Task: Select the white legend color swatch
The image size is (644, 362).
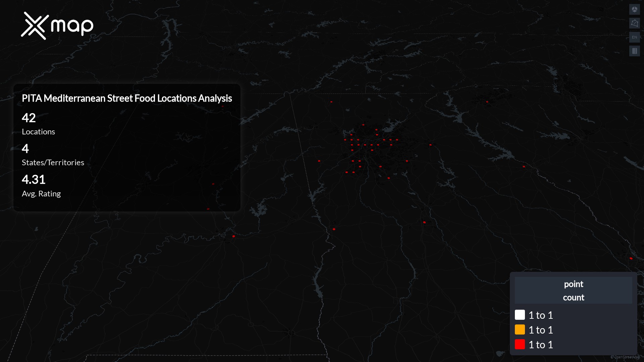Action: tap(520, 315)
